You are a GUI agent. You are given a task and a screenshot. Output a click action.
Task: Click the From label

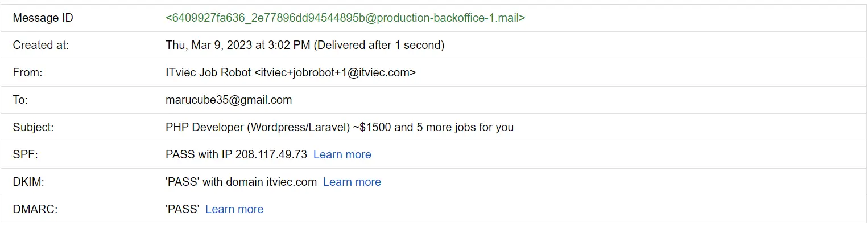[27, 72]
